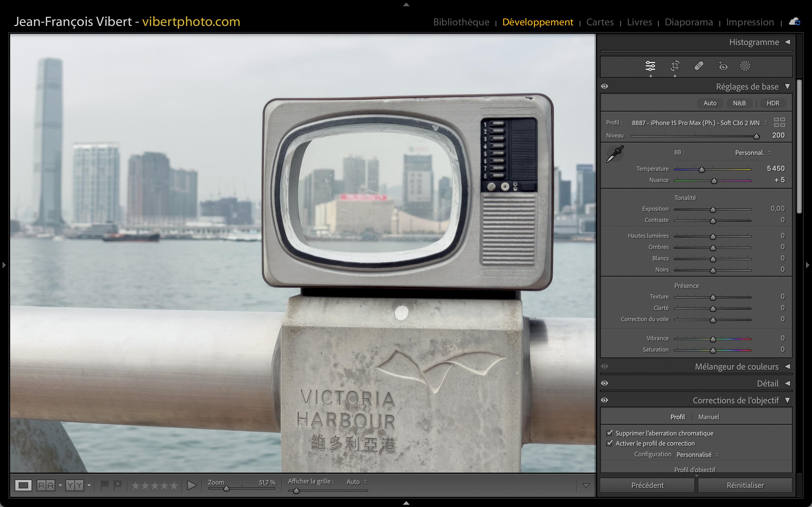Select the healing bandage tool
This screenshot has width=812, height=507.
point(699,66)
